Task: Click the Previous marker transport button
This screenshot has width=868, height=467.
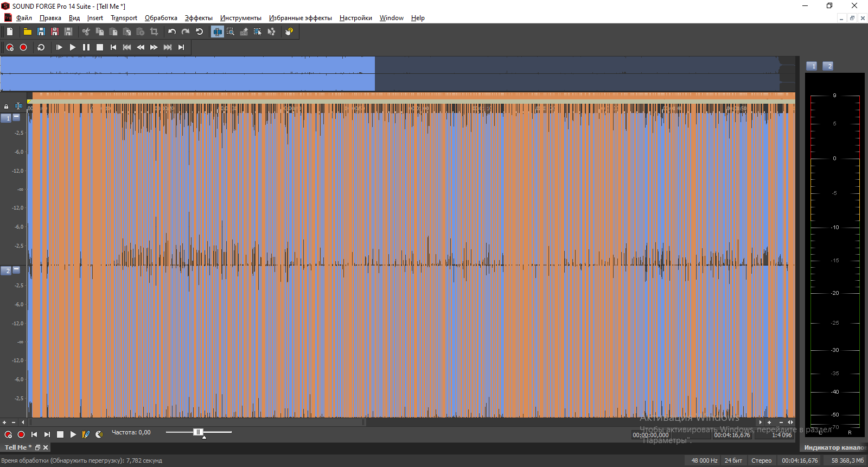Action: pyautogui.click(x=127, y=47)
